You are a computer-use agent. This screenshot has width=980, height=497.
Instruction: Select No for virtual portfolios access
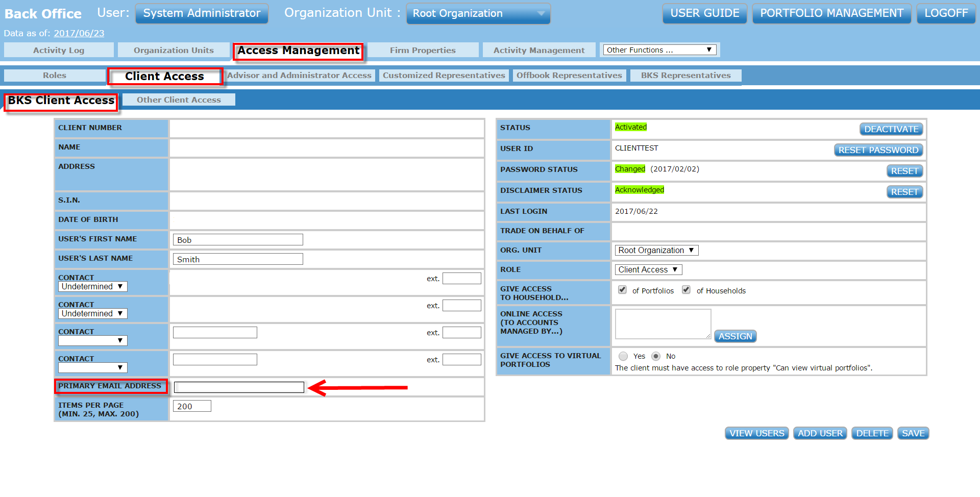click(x=656, y=356)
